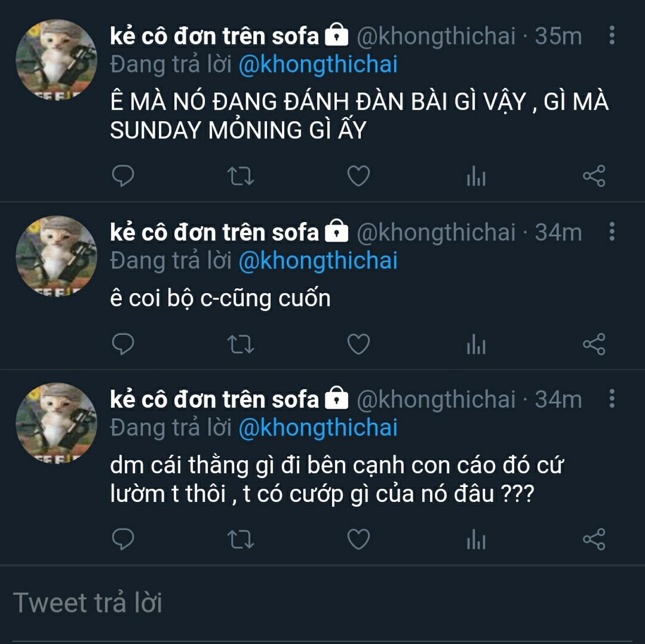Open the cat avatar of the first tweet
The width and height of the screenshot is (645, 644).
coord(56,60)
